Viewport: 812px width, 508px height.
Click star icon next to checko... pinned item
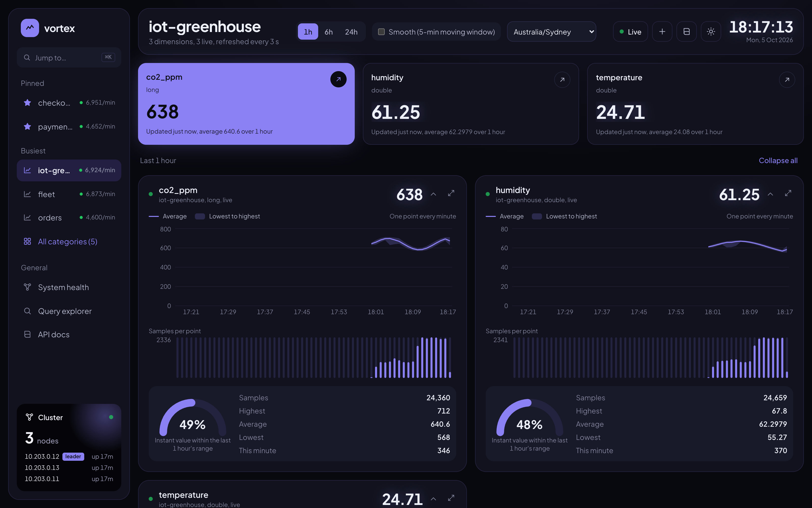[x=27, y=102]
